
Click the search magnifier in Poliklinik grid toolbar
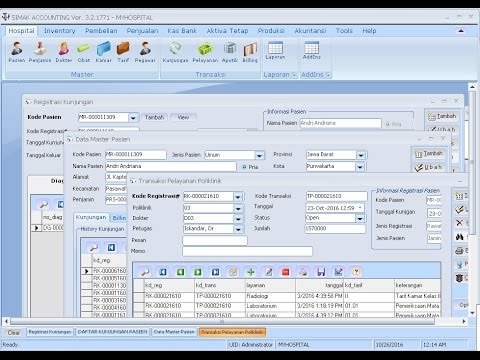145,272
